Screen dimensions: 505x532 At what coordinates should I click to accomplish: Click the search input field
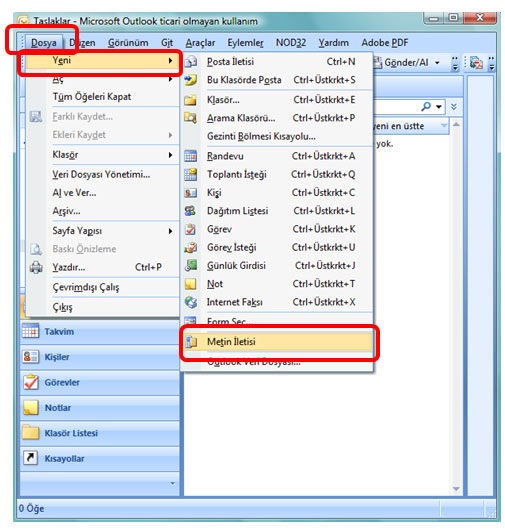(396, 107)
